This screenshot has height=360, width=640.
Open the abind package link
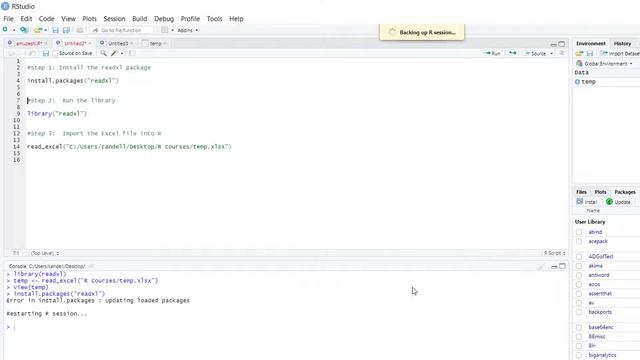point(595,232)
